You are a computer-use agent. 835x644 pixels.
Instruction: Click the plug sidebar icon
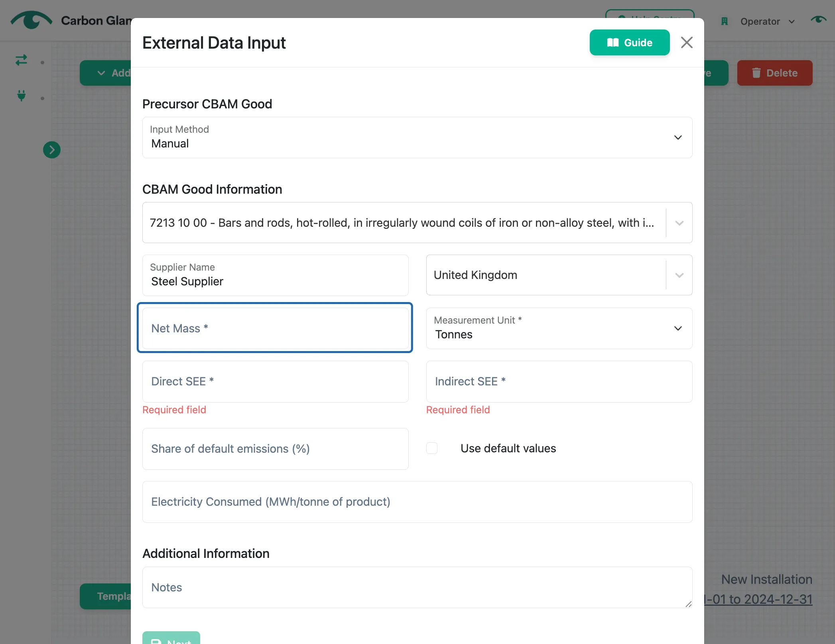[22, 96]
